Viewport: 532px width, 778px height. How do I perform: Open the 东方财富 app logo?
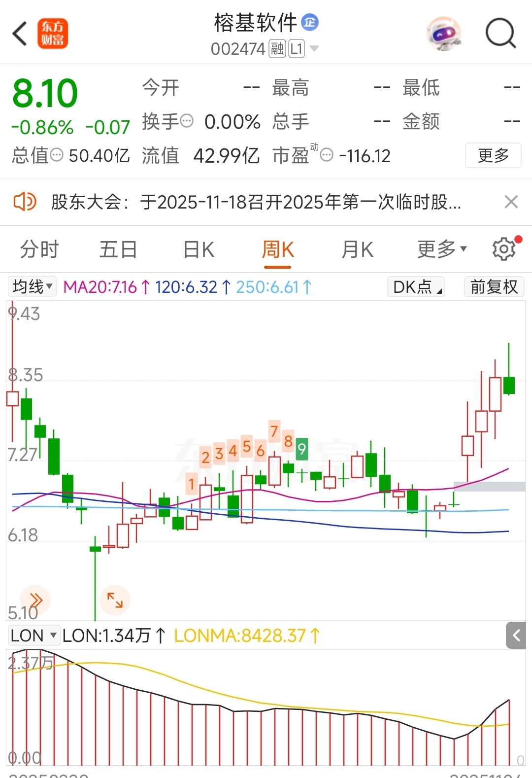[x=53, y=34]
